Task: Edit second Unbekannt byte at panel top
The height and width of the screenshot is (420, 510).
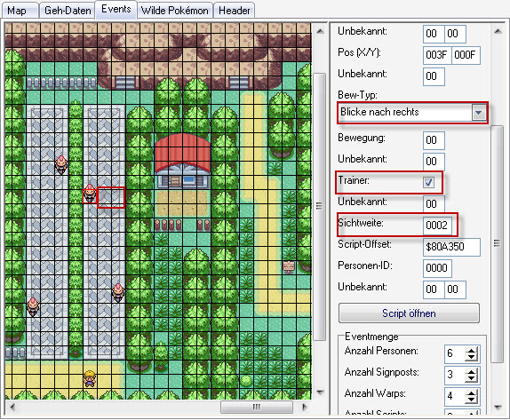Action: pos(455,34)
